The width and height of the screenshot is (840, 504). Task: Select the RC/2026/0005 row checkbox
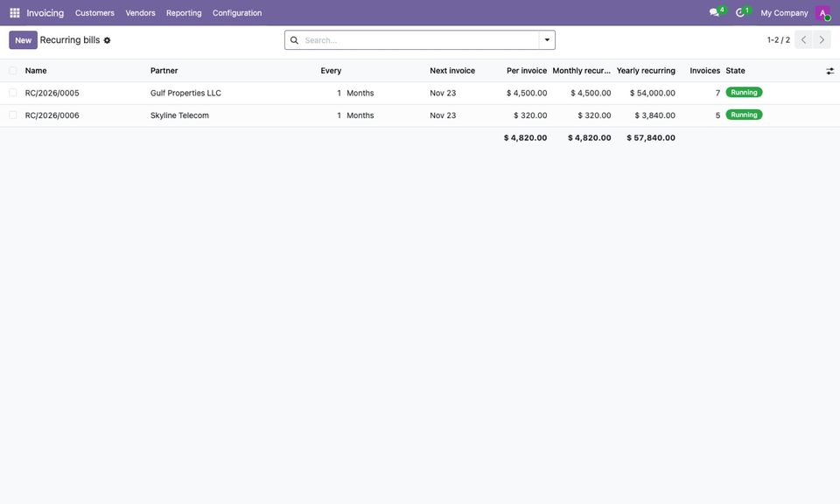point(13,93)
